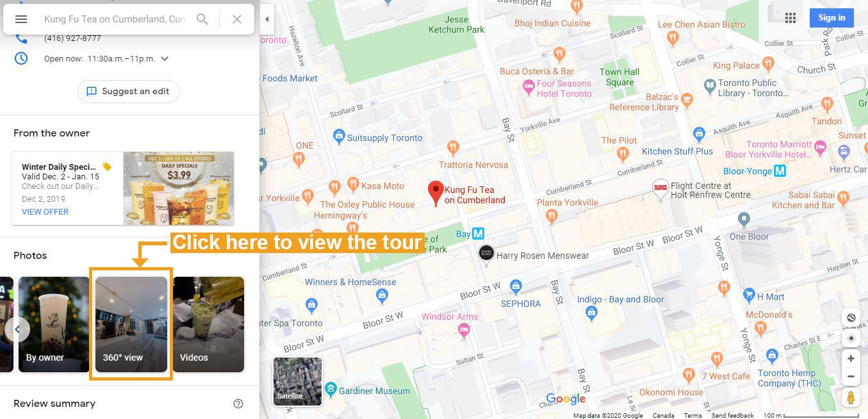Click the Send feedback link

(x=732, y=415)
